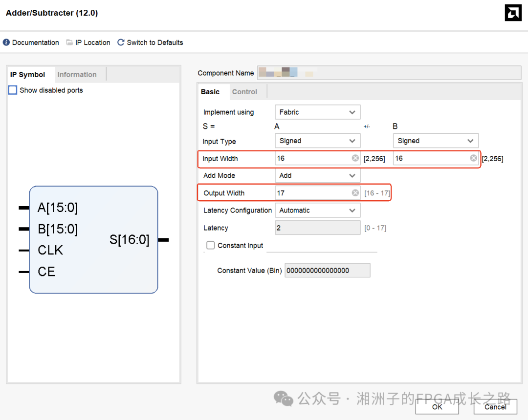This screenshot has height=420, width=528.
Task: Select the Control tab
Action: [244, 92]
